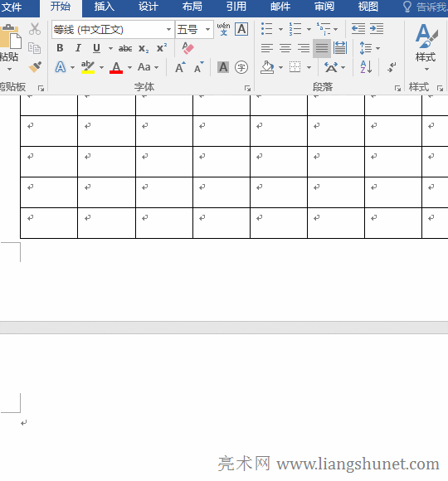448x481 pixels.
Task: Click the Enclosed Character circle icon
Action: coord(241,67)
